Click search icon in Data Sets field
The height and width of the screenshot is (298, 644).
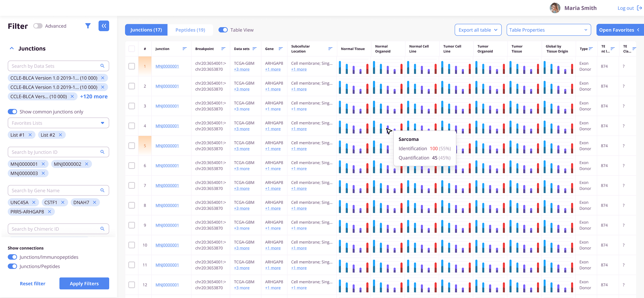pyautogui.click(x=102, y=66)
